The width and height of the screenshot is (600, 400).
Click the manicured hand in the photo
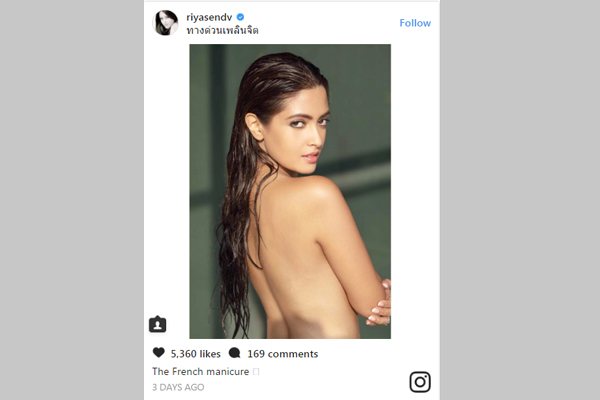pyautogui.click(x=379, y=302)
